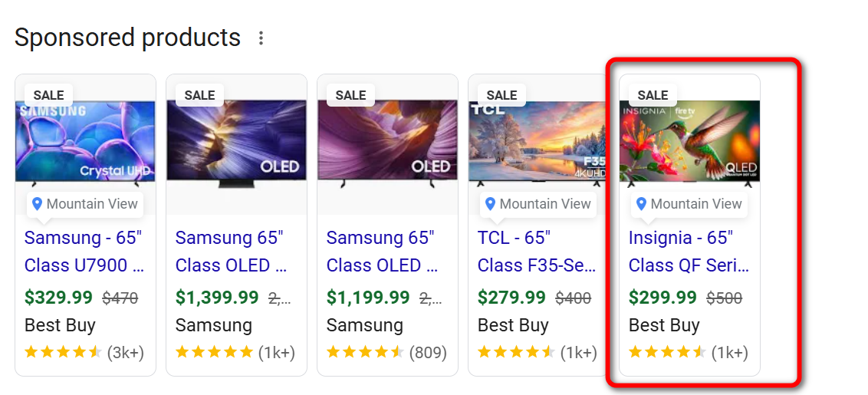Click the Mountain View location pin on Insignia
The width and height of the screenshot is (868, 395).
pyautogui.click(x=689, y=204)
